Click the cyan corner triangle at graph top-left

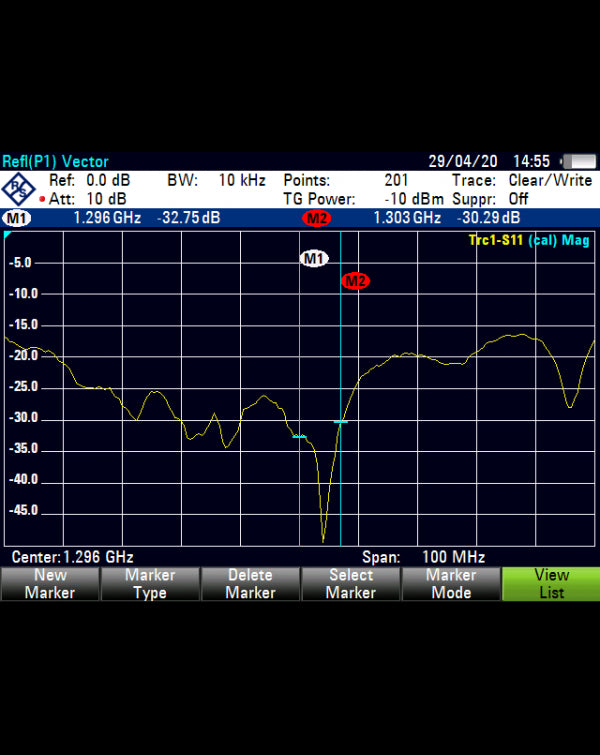[x=8, y=236]
